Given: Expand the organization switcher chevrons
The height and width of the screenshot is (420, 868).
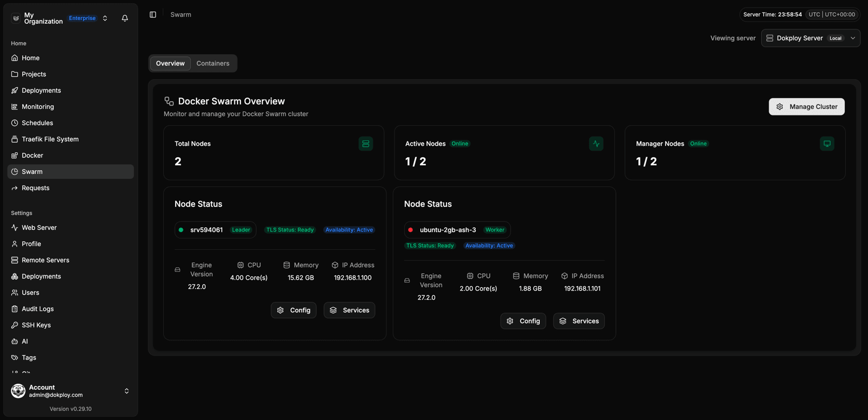Looking at the screenshot, I should [x=105, y=18].
